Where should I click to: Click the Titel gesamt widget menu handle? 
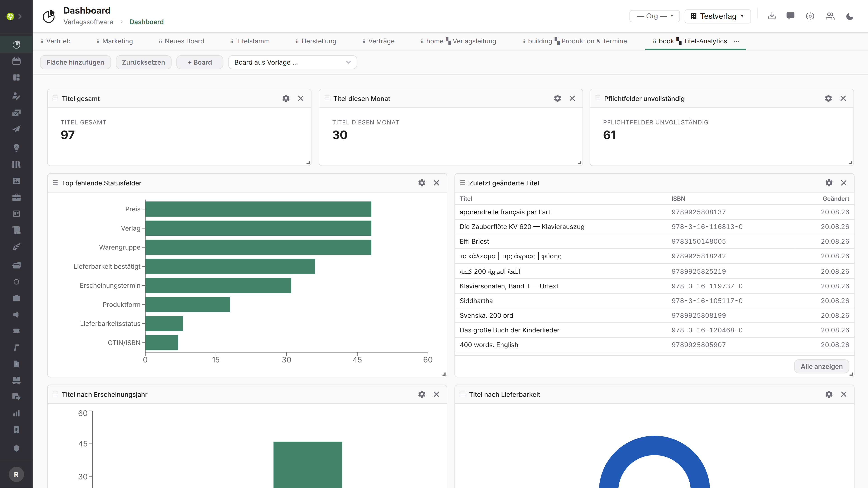coord(55,98)
